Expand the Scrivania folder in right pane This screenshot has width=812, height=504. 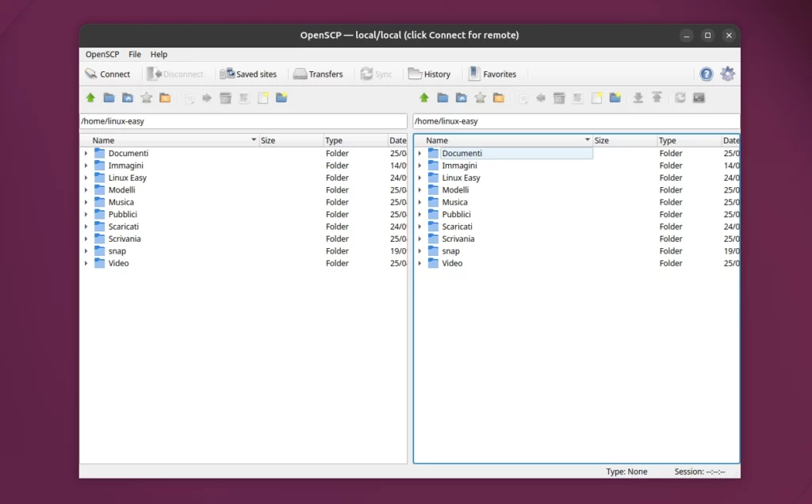point(419,239)
